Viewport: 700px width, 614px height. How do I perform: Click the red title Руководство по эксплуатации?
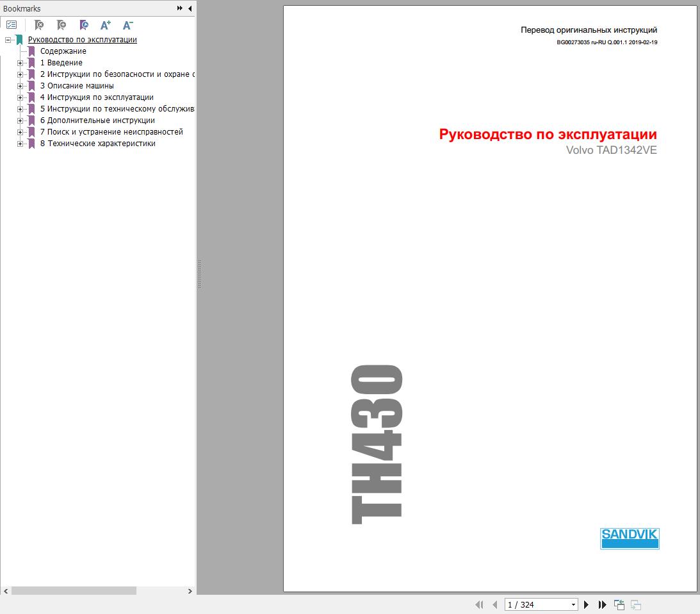548,134
